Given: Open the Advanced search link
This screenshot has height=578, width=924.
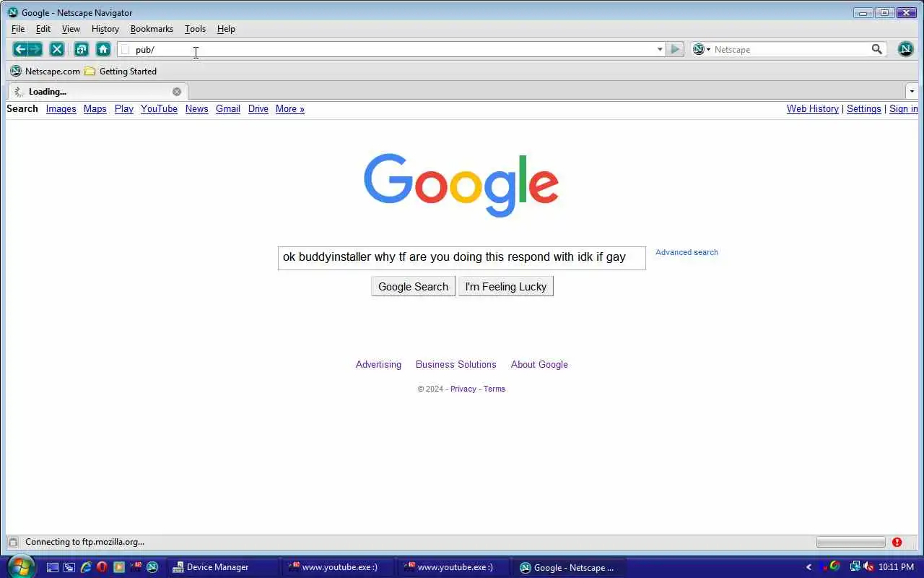Looking at the screenshot, I should coord(687,252).
